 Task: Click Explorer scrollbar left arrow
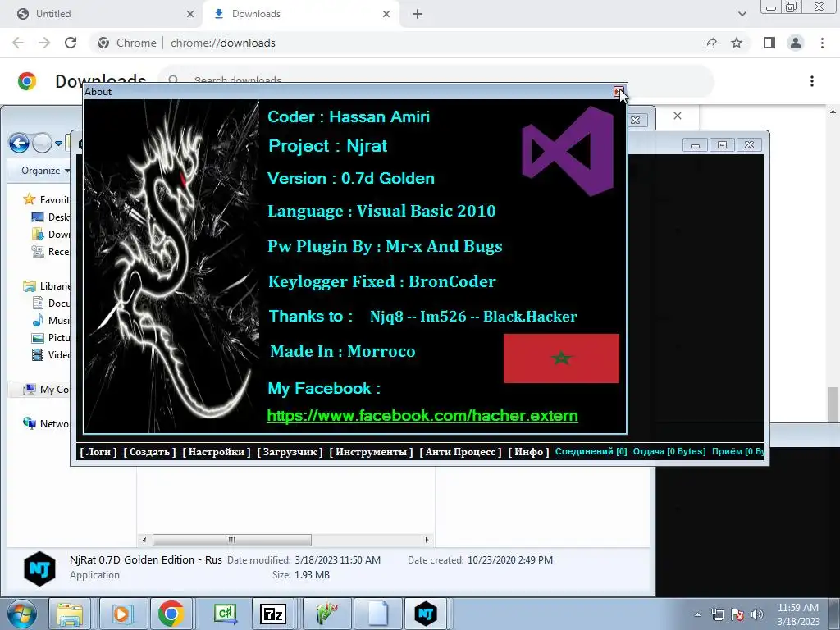[144, 540]
